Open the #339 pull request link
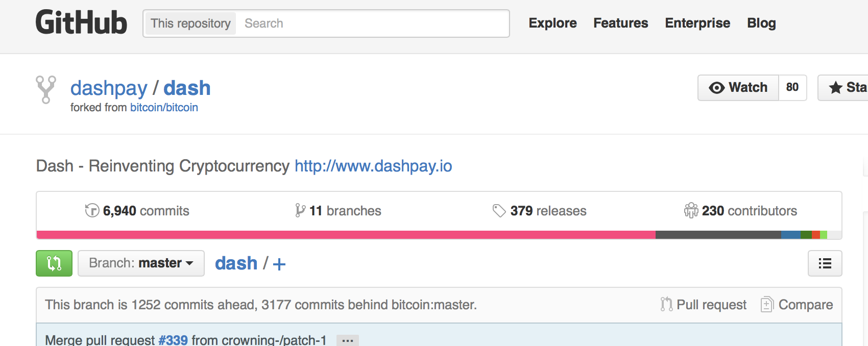This screenshot has width=868, height=346. 173,340
